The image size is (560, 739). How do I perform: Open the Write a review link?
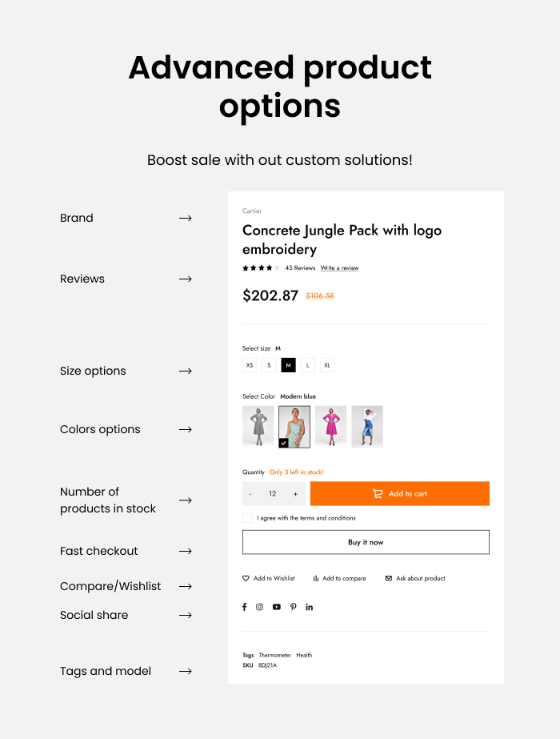point(339,268)
